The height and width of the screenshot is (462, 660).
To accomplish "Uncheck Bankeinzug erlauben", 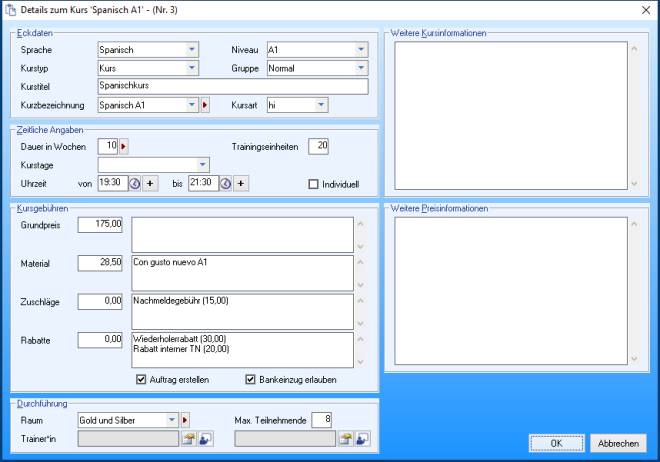I will pyautogui.click(x=251, y=380).
